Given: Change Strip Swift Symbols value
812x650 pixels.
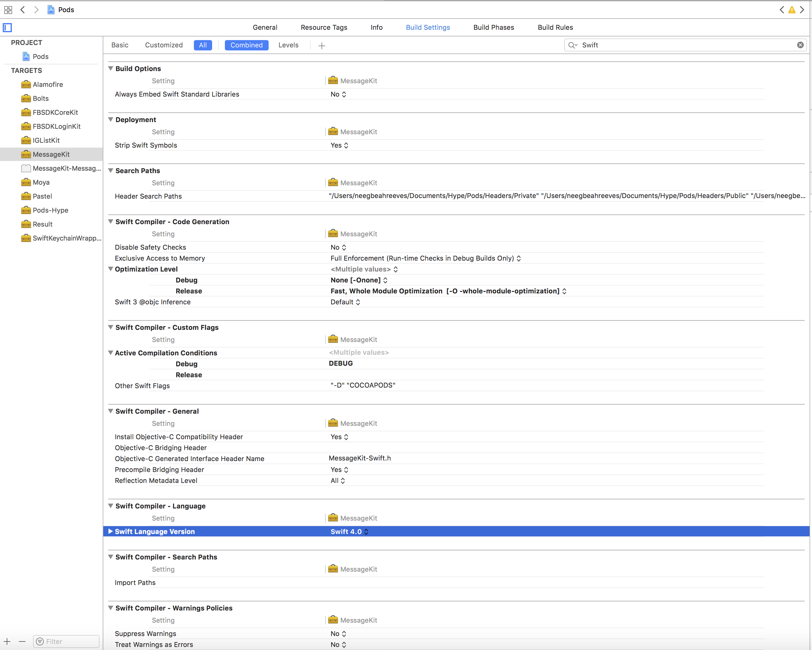Looking at the screenshot, I should 339,145.
